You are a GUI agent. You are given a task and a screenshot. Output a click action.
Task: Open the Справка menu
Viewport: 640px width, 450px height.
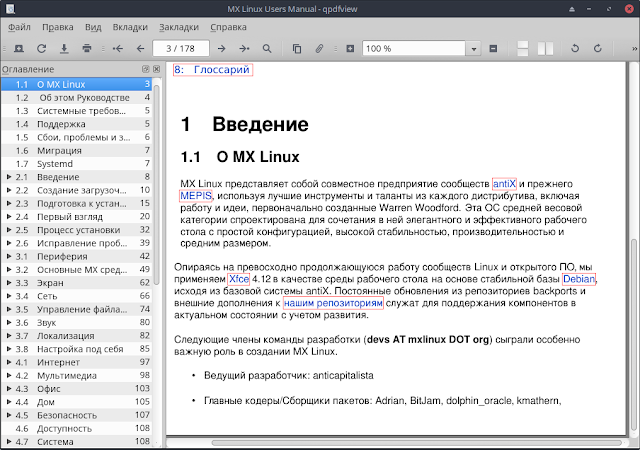228,27
